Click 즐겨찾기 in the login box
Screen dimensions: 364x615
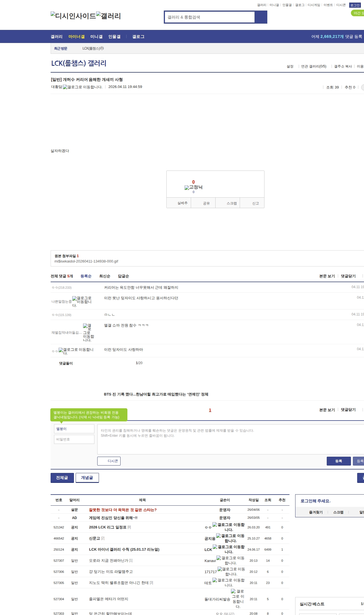(316, 512)
